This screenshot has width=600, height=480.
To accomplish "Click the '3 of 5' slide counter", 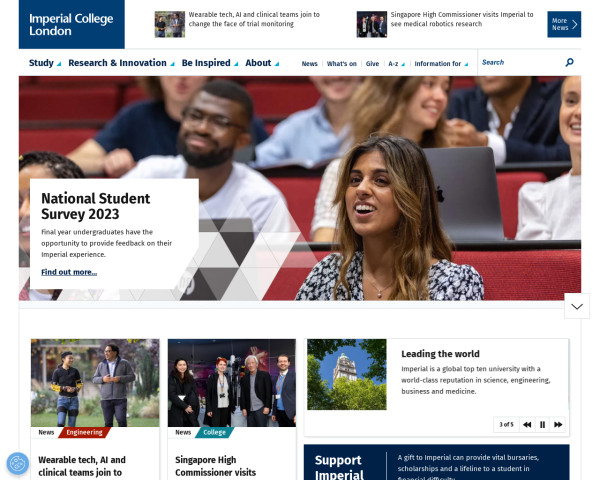I will coord(506,424).
